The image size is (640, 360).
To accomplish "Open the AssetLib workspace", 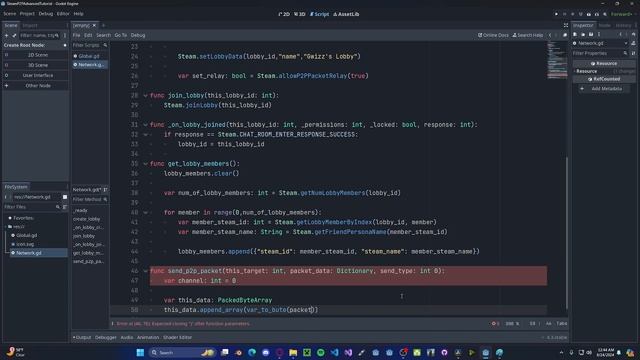I will tap(346, 14).
